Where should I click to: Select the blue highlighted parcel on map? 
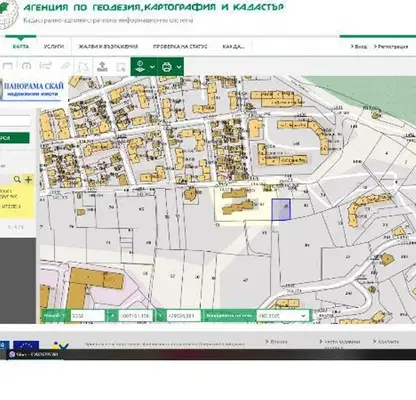coord(281,210)
